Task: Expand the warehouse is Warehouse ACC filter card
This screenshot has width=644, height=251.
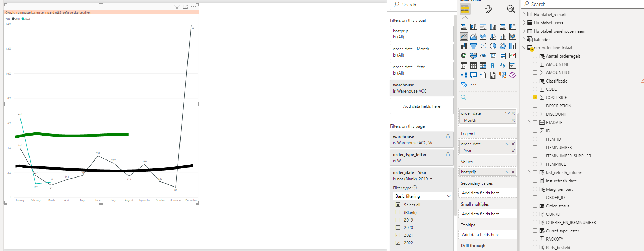Action: click(421, 88)
